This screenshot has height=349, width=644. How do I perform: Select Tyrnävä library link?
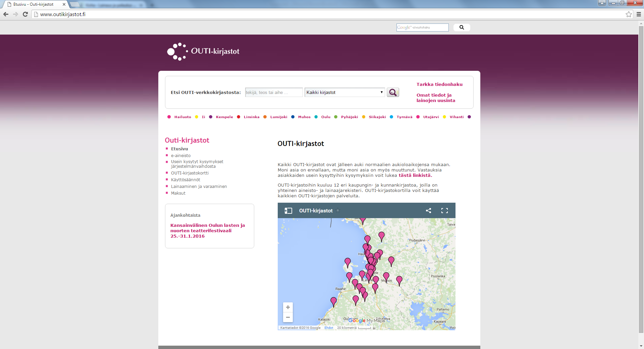pos(405,117)
